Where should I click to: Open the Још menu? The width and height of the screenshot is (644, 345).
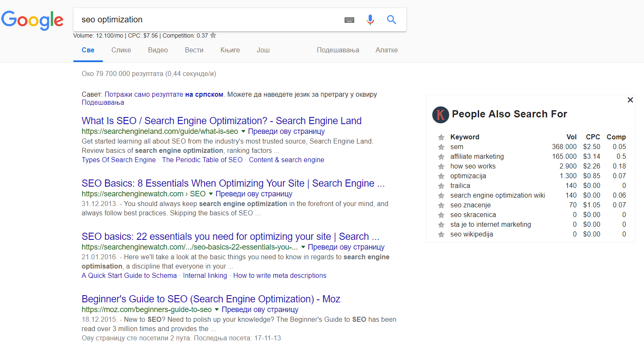coord(263,50)
